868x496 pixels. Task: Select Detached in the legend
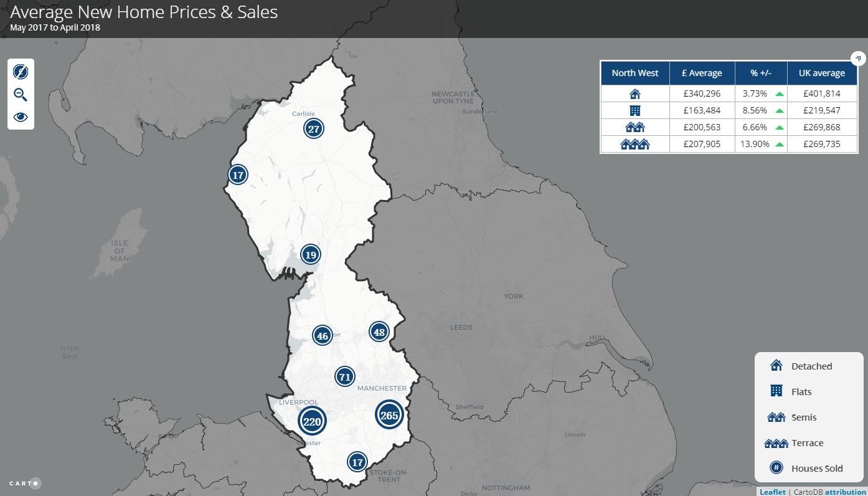(x=811, y=366)
